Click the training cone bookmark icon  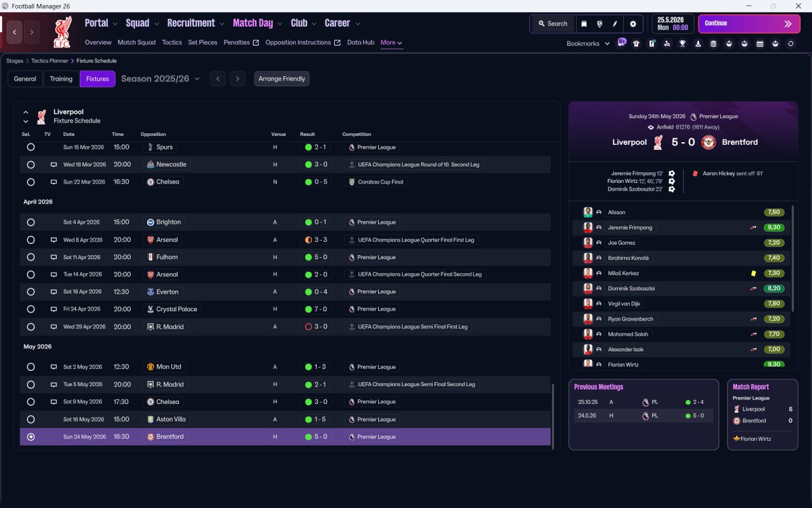tap(698, 44)
